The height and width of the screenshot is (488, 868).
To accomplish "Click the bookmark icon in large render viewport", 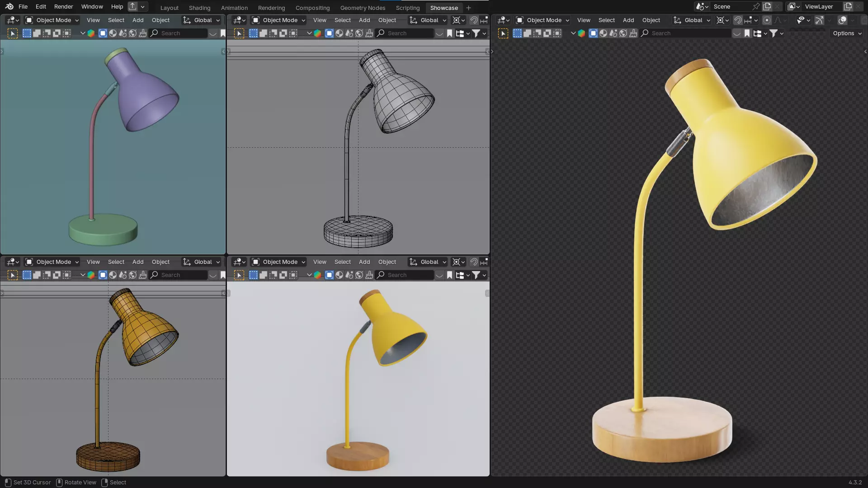I will [747, 33].
